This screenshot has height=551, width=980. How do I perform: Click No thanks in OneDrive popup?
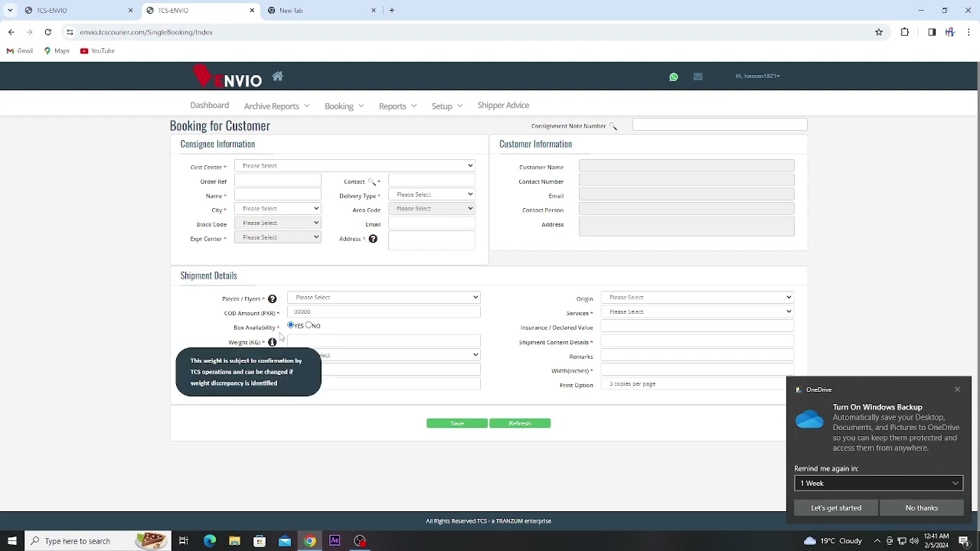click(x=922, y=508)
